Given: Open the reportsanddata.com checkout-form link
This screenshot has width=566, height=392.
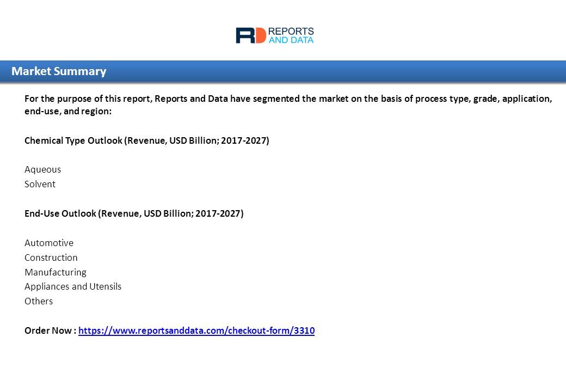Looking at the screenshot, I should (x=196, y=330).
